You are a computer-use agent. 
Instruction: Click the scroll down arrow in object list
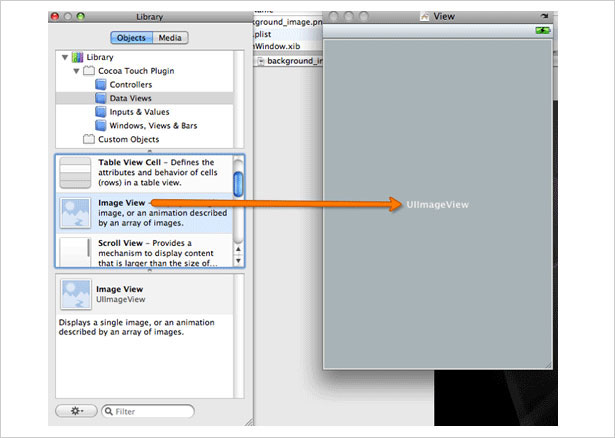click(x=238, y=261)
